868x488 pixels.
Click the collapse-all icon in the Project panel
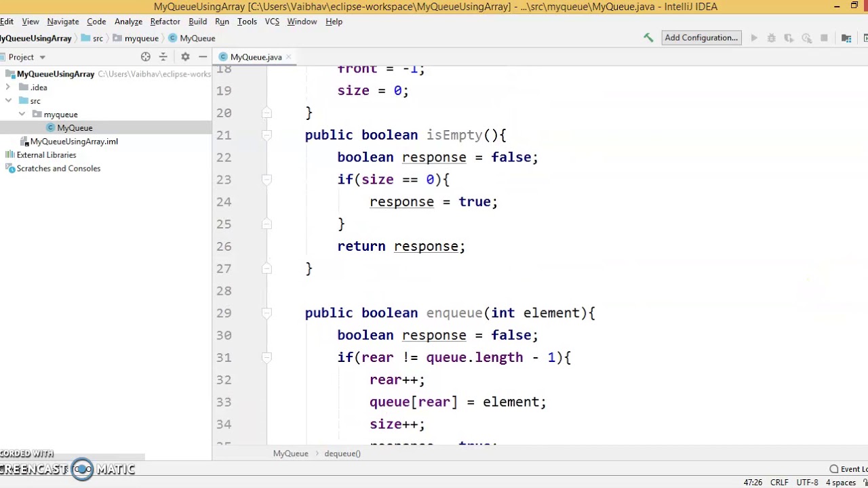point(163,57)
